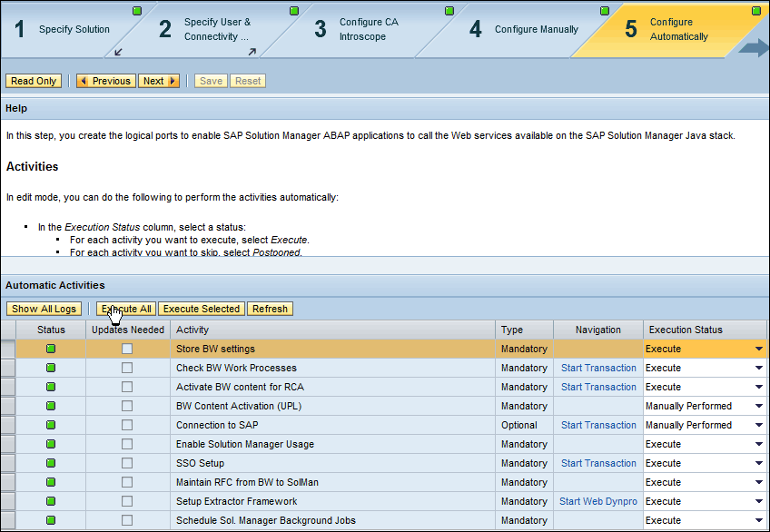Click the Show All Logs button
This screenshot has height=532, width=770.
pos(44,309)
